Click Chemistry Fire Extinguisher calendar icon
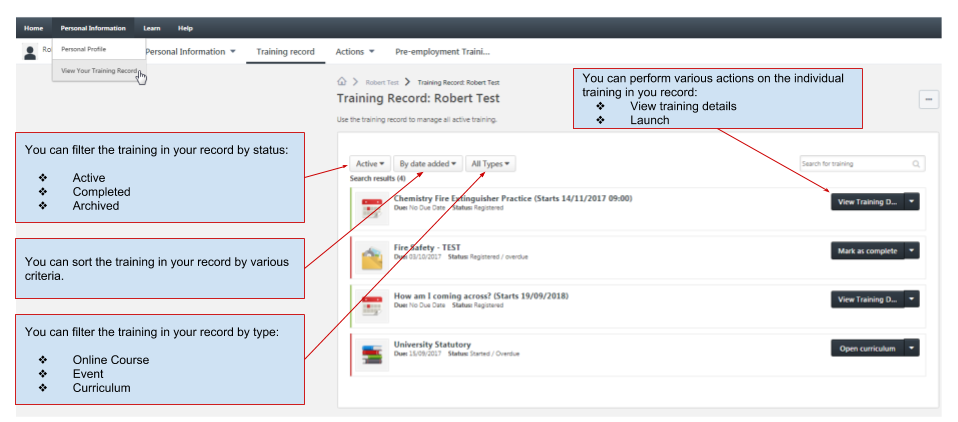958x422 pixels. pos(373,211)
